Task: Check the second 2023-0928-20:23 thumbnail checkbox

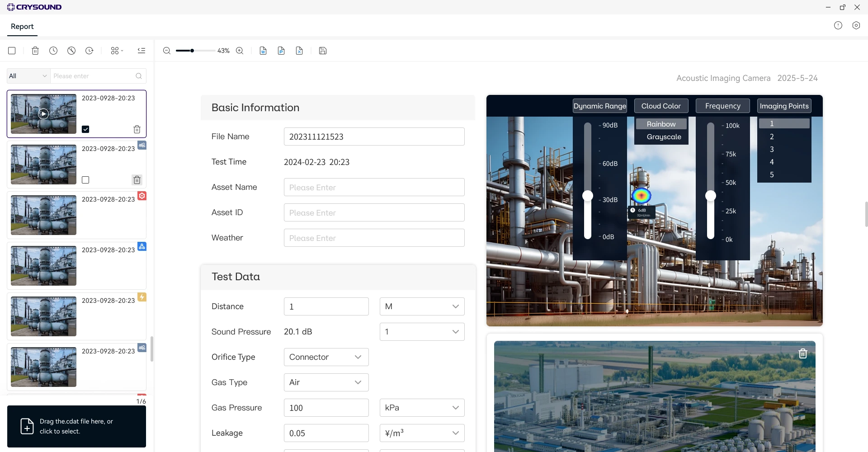Action: [x=85, y=180]
